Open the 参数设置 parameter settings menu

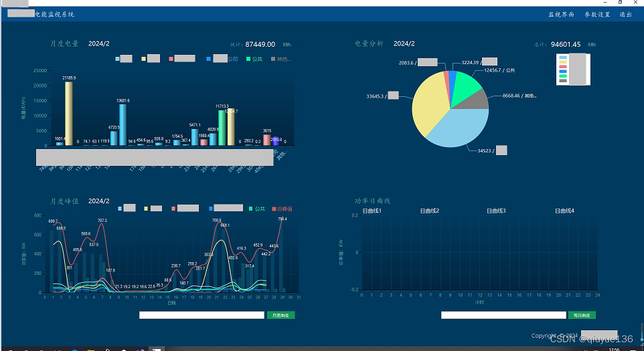point(597,14)
